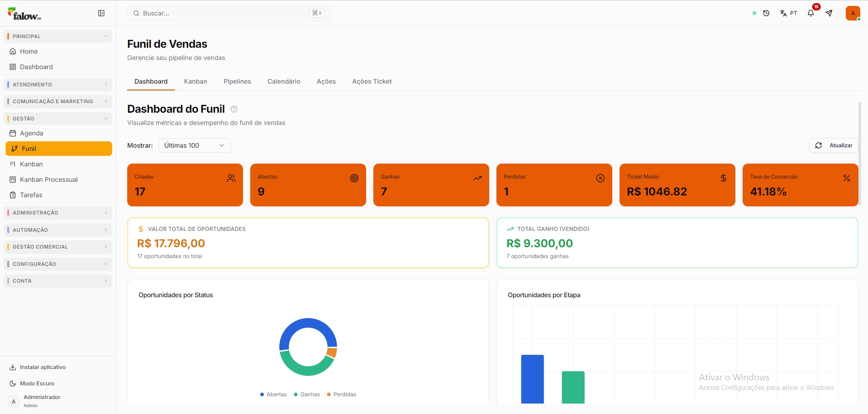Viewport: 868px width, 414px height.
Task: Expand the Configuração section
Action: pos(58,264)
